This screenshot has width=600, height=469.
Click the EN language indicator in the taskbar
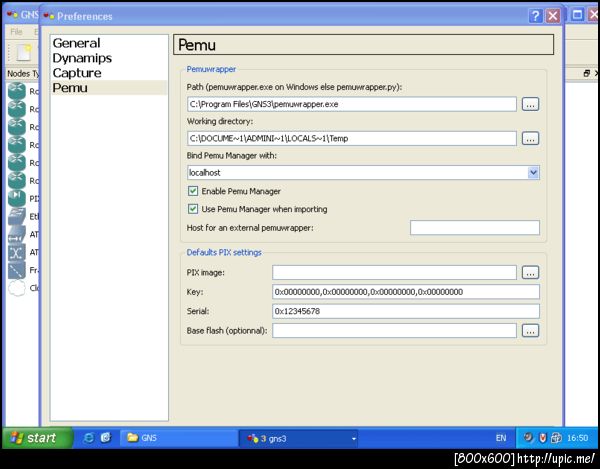click(x=501, y=438)
